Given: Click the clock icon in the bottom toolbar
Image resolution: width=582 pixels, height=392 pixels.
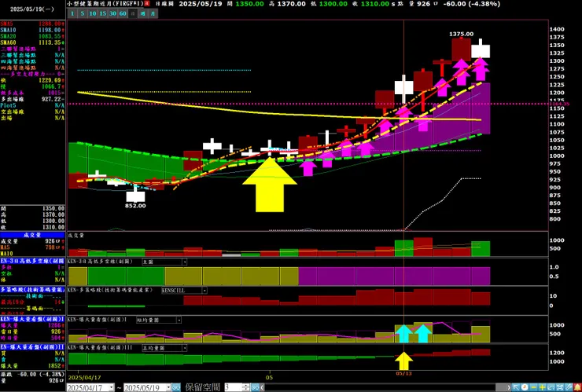Looking at the screenshot, I should coord(525,387).
